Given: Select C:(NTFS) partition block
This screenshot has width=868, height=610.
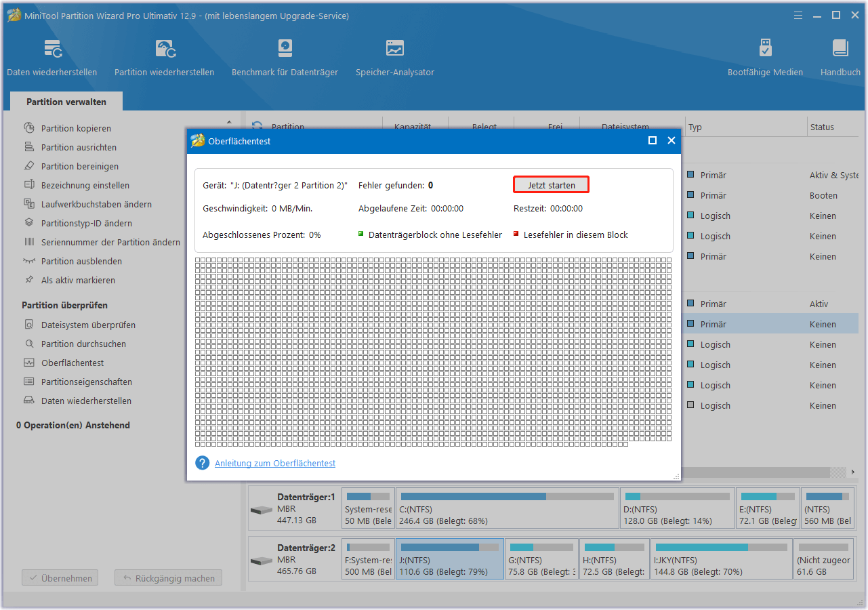Looking at the screenshot, I should (507, 508).
